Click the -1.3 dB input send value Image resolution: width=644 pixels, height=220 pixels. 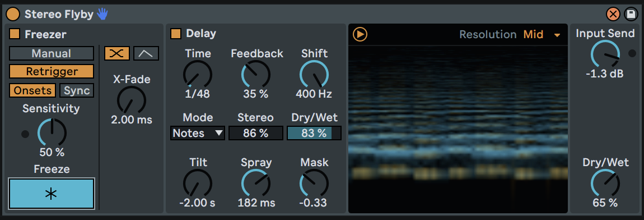click(x=605, y=74)
